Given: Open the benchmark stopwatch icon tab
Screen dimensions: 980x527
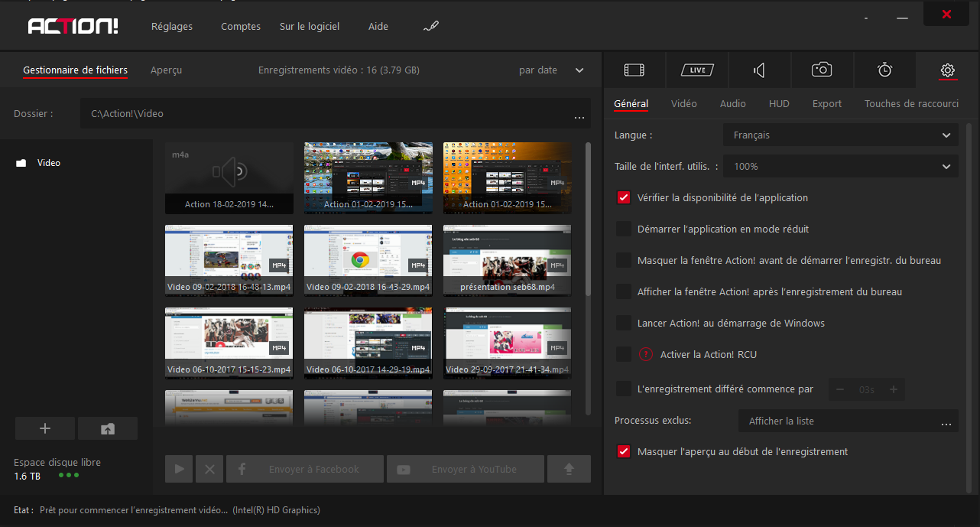Looking at the screenshot, I should (884, 70).
